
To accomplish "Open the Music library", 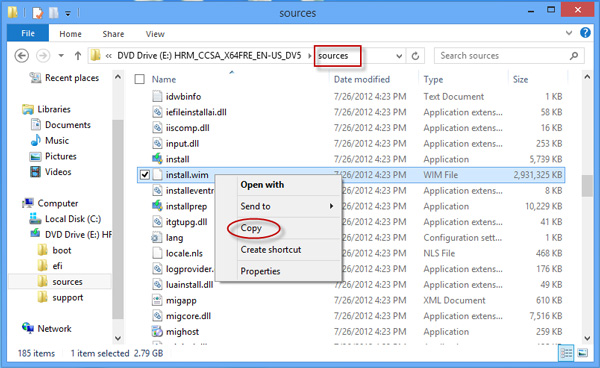I will pyautogui.click(x=57, y=141).
